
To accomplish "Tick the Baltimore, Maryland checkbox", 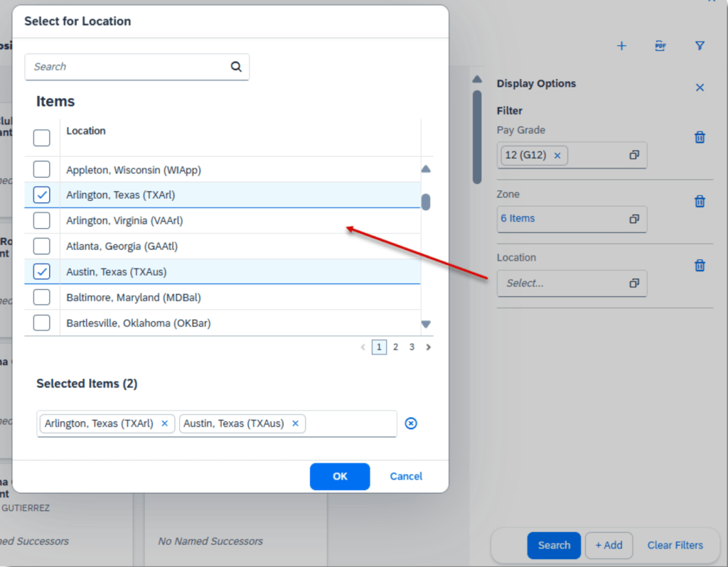I will 42,297.
